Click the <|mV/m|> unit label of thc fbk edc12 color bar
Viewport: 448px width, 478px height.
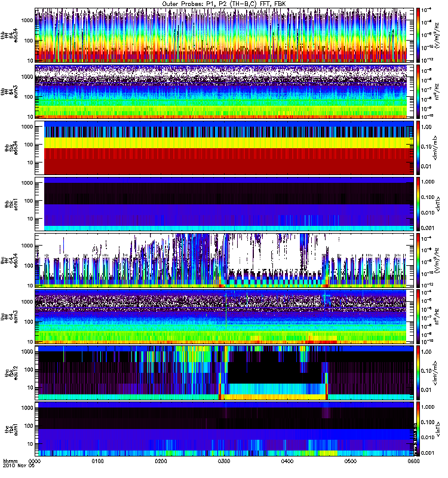pyautogui.click(x=437, y=373)
